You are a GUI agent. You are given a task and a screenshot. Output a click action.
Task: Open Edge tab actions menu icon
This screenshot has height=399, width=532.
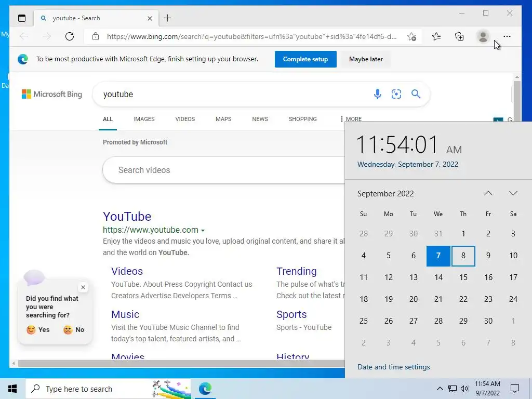[x=22, y=18]
